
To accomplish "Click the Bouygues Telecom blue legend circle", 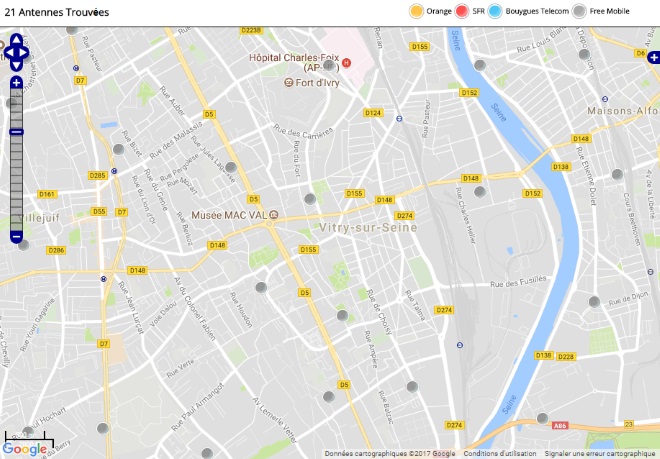I will click(x=495, y=11).
